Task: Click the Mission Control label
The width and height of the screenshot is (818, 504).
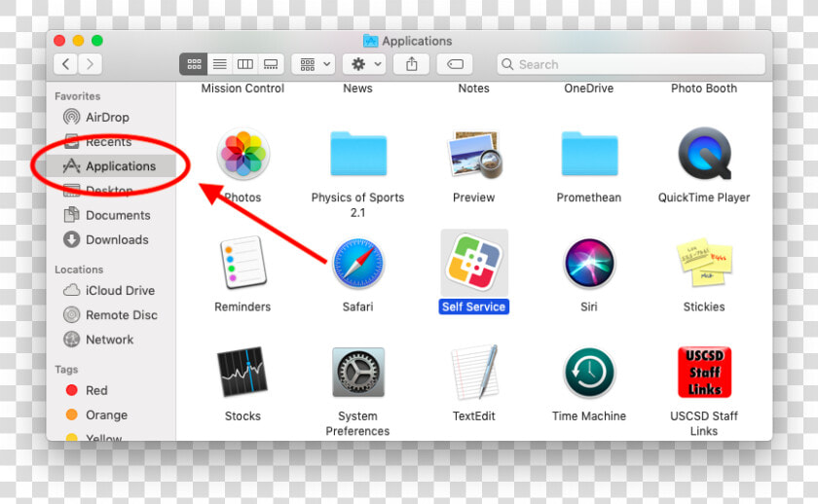Action: pyautogui.click(x=242, y=89)
